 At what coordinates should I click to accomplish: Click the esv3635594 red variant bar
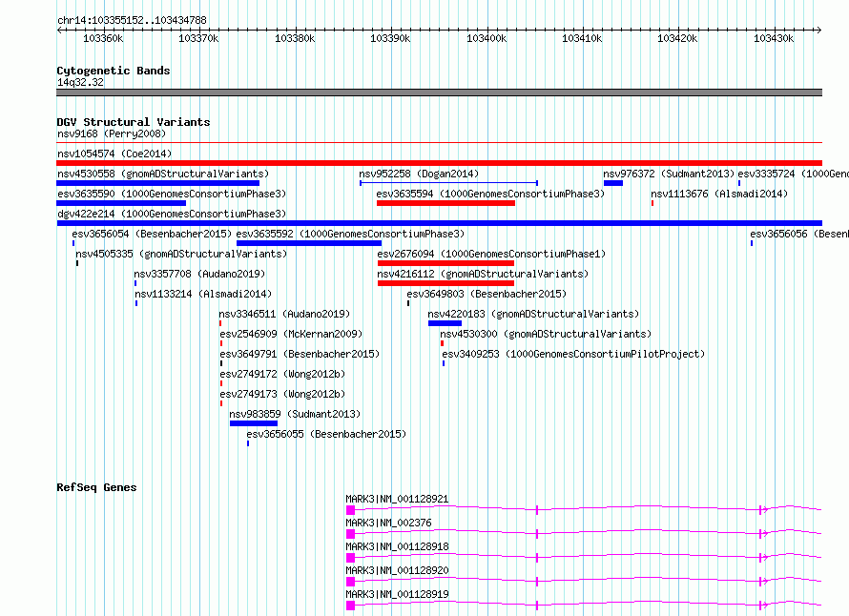pyautogui.click(x=445, y=203)
